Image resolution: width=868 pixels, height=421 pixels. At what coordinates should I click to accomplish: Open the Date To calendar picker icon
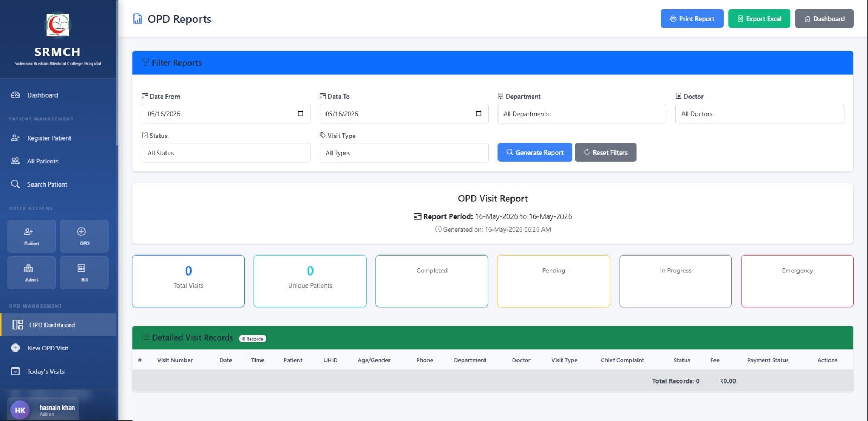pyautogui.click(x=478, y=113)
